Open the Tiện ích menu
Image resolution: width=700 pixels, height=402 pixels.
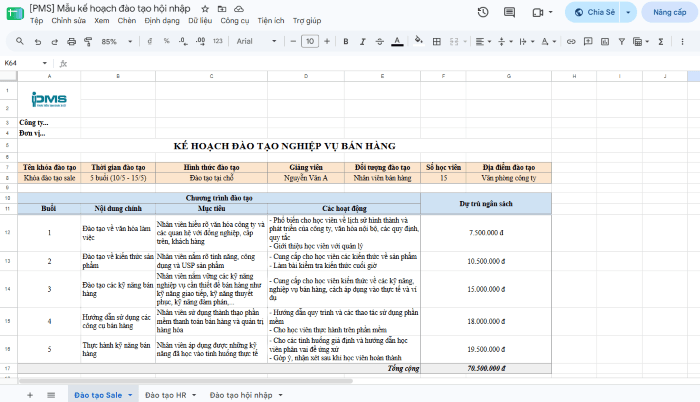point(271,21)
